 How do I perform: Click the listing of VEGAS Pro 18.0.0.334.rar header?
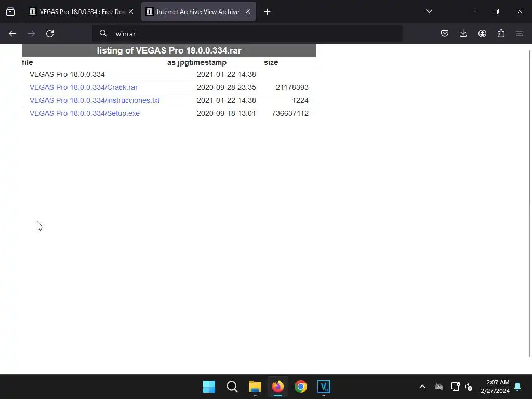pyautogui.click(x=169, y=50)
